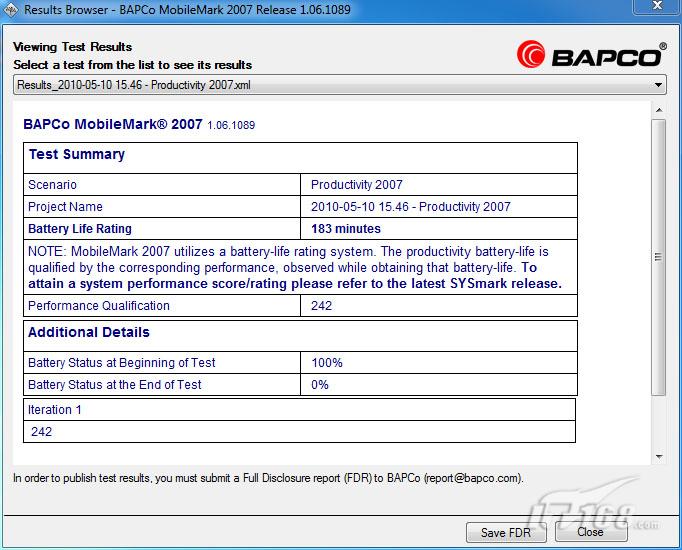
Task: Click the 'Productivity 2007' scenario value
Action: click(357, 185)
